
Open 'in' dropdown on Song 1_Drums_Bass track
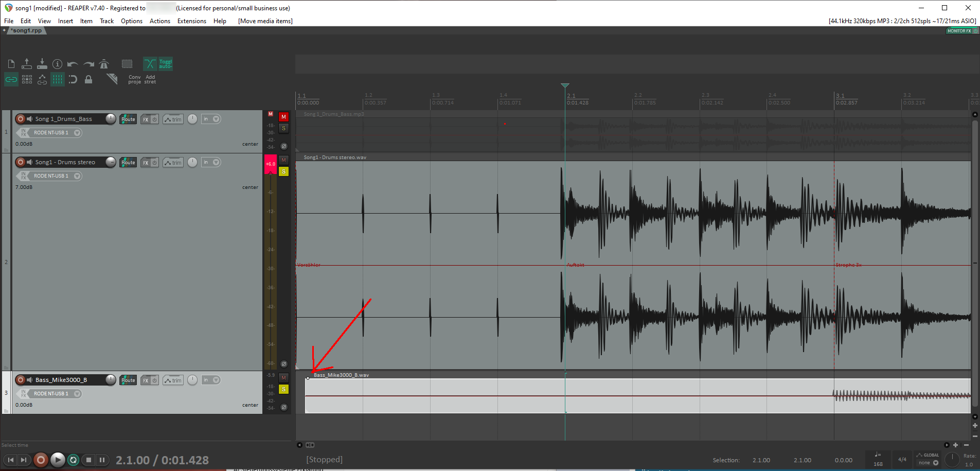click(x=211, y=119)
